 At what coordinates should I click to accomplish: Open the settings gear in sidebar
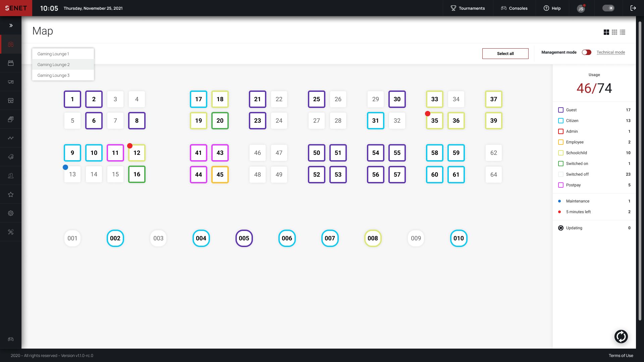coord(11,213)
